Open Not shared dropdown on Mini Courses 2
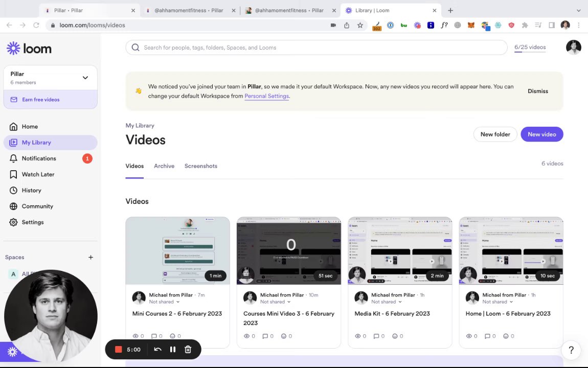The image size is (588, 368). point(164,302)
